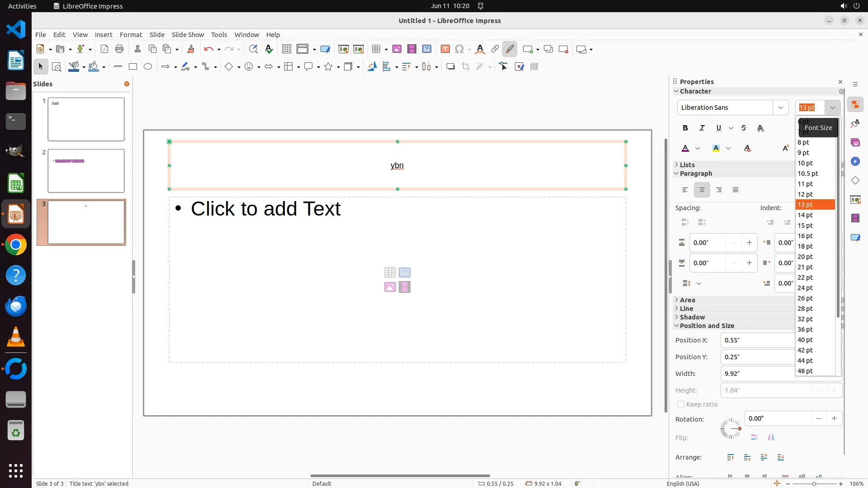Click the font color swatch icon
868x488 pixels.
685,148
